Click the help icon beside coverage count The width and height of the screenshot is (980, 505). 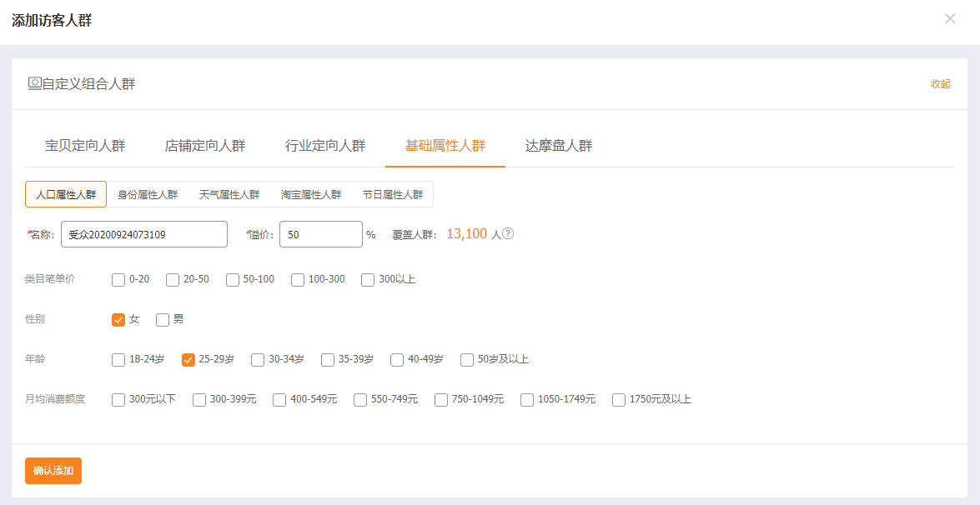pyautogui.click(x=508, y=234)
